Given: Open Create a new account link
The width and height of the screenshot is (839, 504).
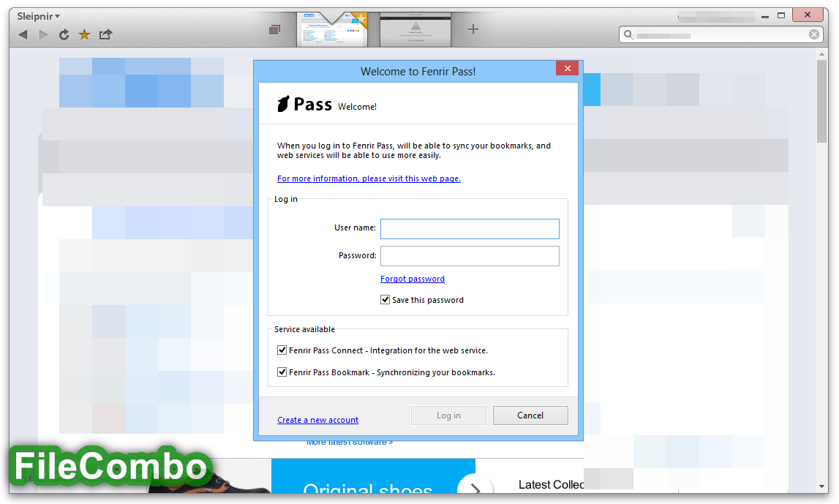Looking at the screenshot, I should 318,420.
